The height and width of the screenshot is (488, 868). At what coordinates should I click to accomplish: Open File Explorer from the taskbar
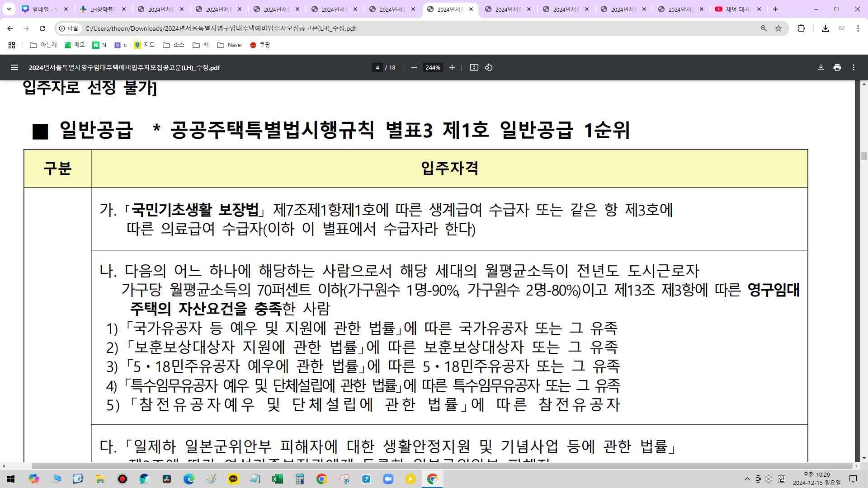point(100,479)
